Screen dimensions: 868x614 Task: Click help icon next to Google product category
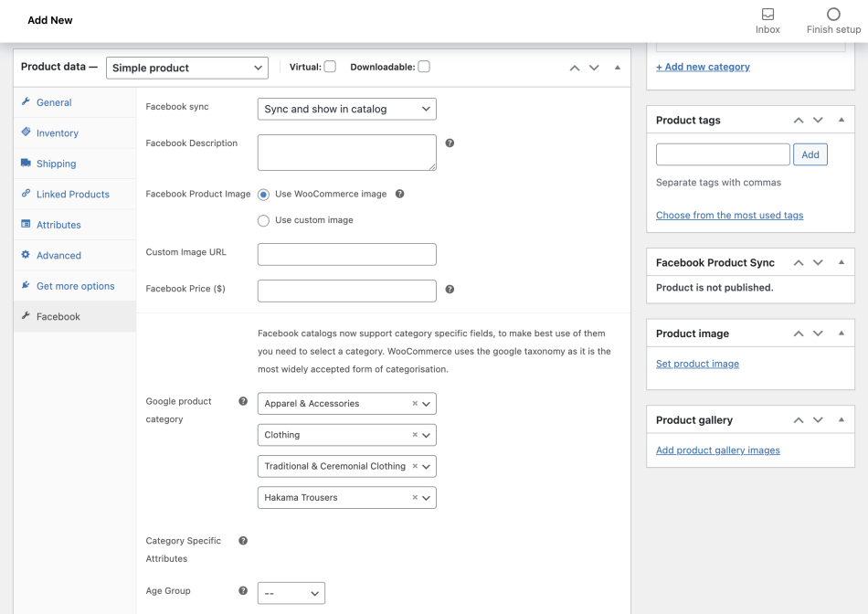(243, 401)
